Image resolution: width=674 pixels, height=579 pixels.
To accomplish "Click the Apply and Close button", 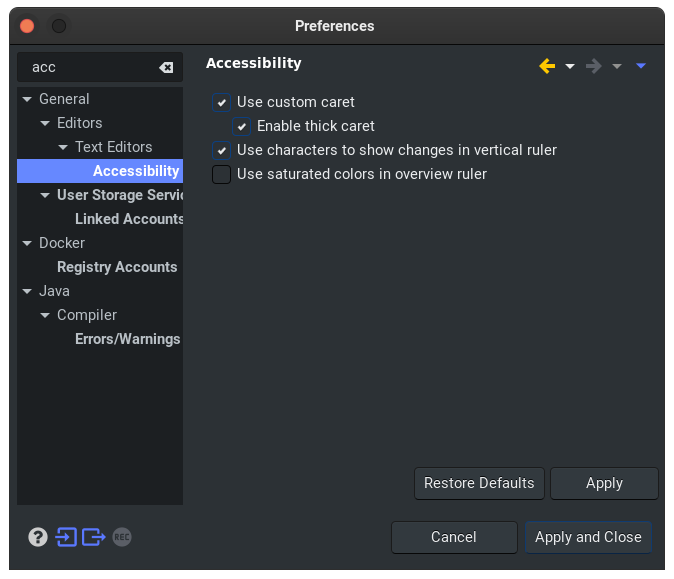I will coord(588,537).
